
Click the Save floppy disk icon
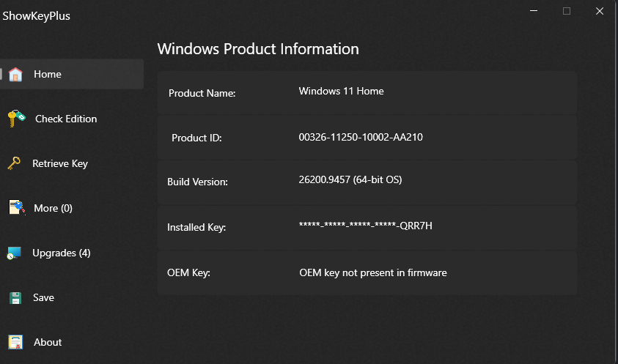15,298
